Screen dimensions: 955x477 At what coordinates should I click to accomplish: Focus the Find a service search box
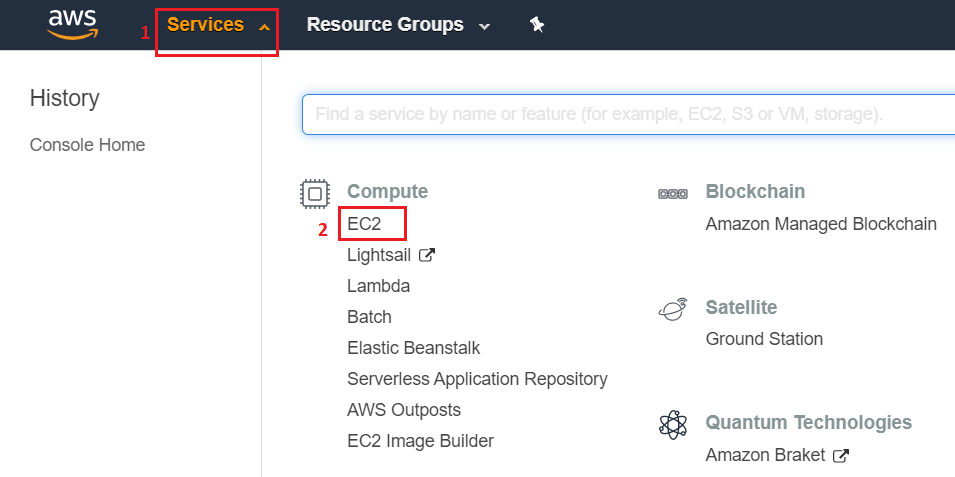(x=629, y=114)
